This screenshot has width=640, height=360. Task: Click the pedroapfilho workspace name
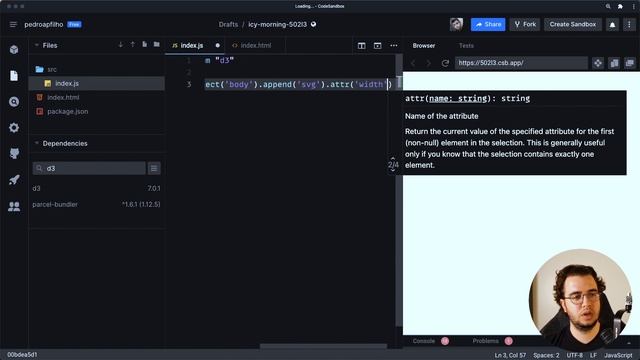pos(44,24)
